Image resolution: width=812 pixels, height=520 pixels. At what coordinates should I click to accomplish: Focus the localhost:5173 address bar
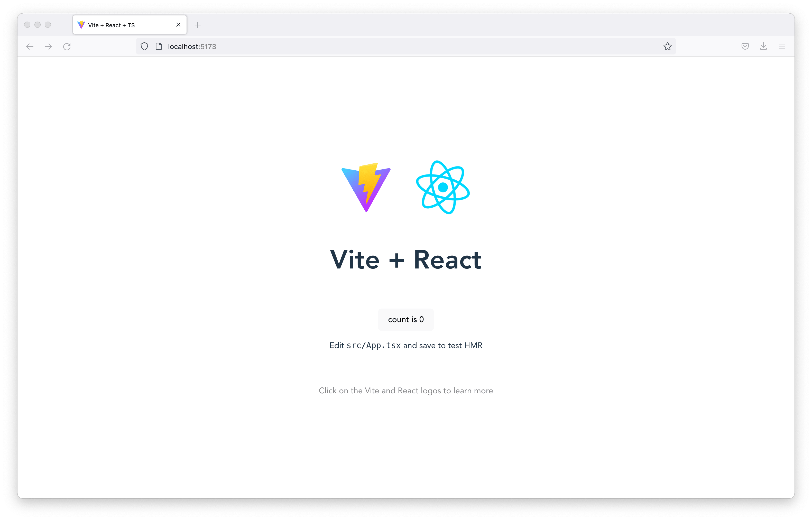406,46
